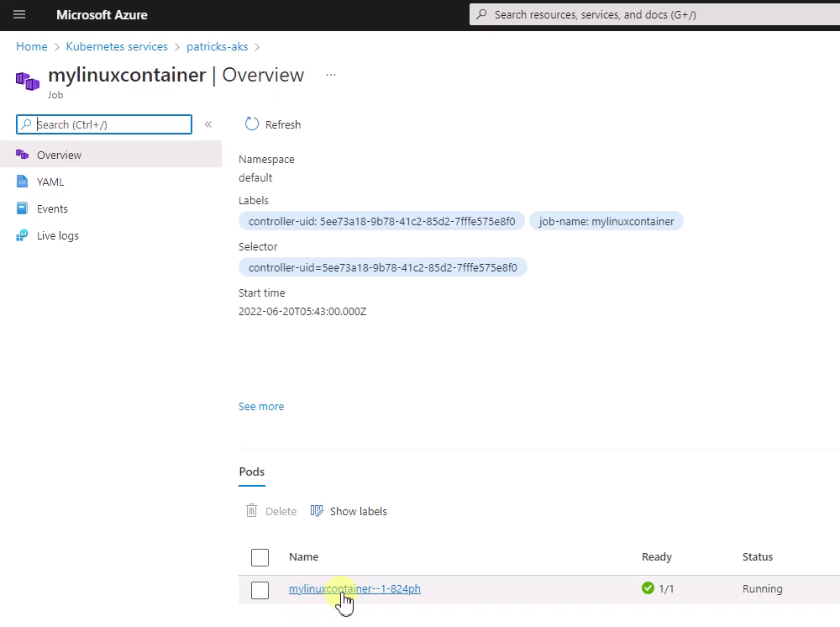The height and width of the screenshot is (627, 840).
Task: Click the namespace value default
Action: point(255,177)
